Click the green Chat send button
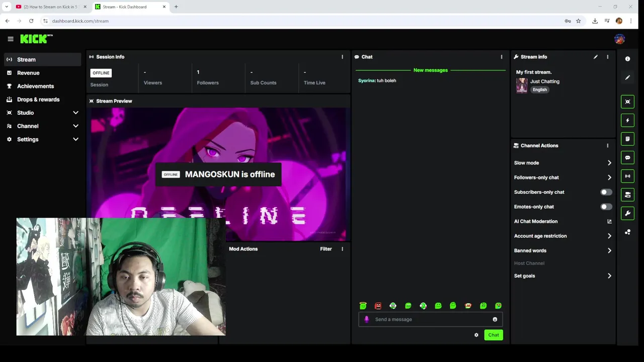This screenshot has width=644, height=362. click(494, 335)
